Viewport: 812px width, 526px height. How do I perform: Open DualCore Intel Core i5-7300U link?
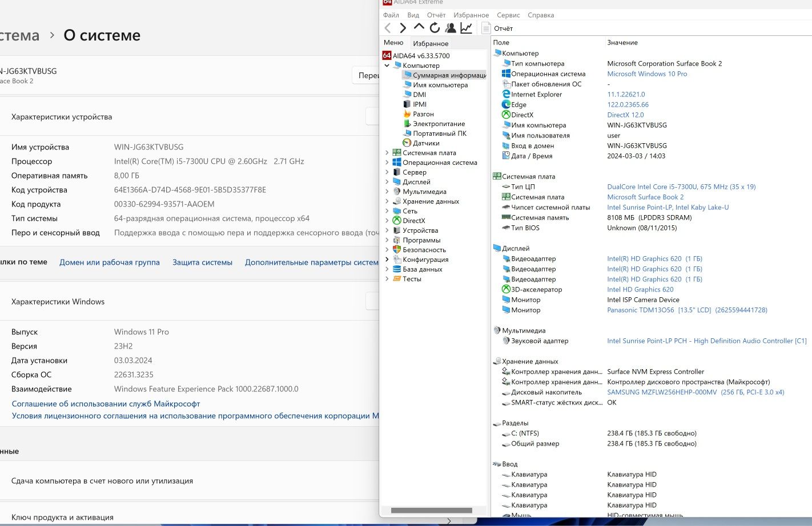click(681, 187)
